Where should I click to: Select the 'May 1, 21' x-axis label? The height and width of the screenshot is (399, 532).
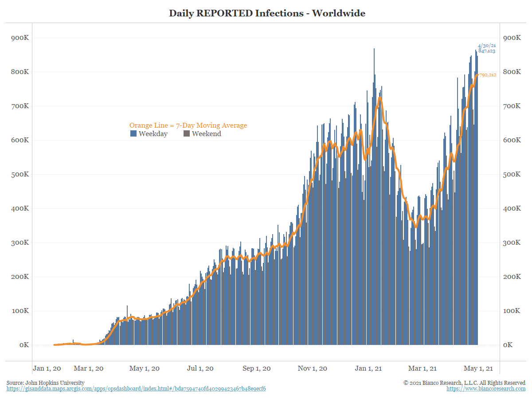pyautogui.click(x=478, y=368)
